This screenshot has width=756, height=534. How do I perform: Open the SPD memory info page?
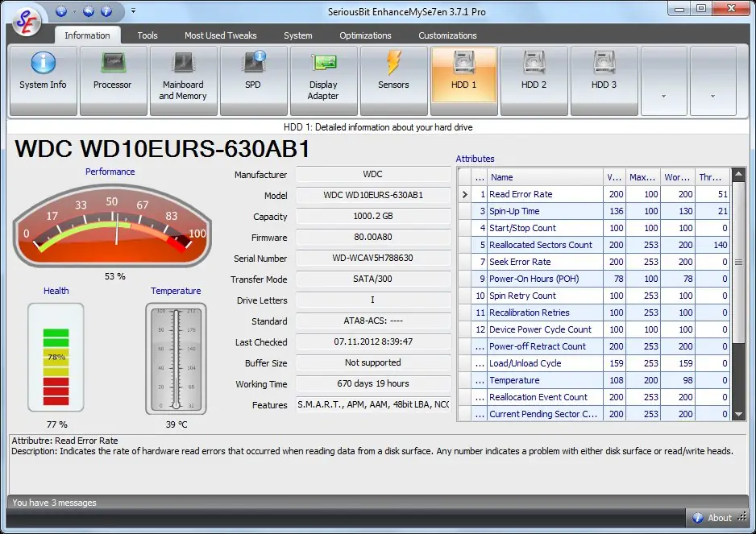(x=253, y=81)
